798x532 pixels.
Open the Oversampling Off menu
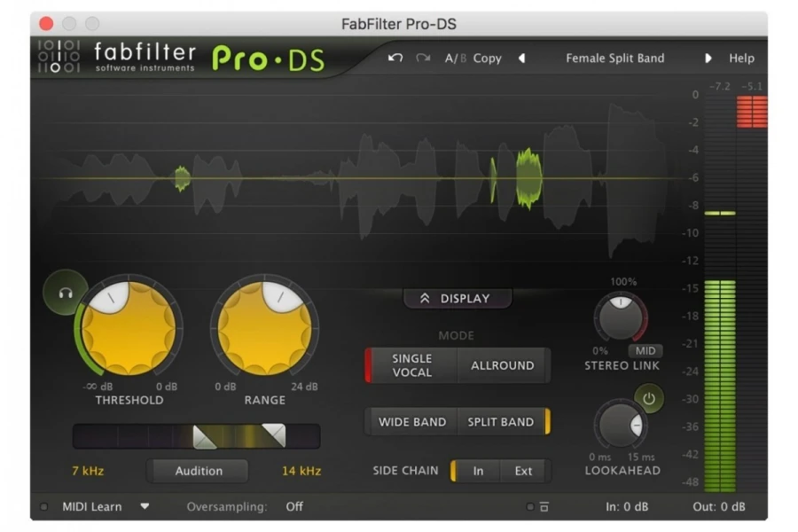(x=294, y=506)
